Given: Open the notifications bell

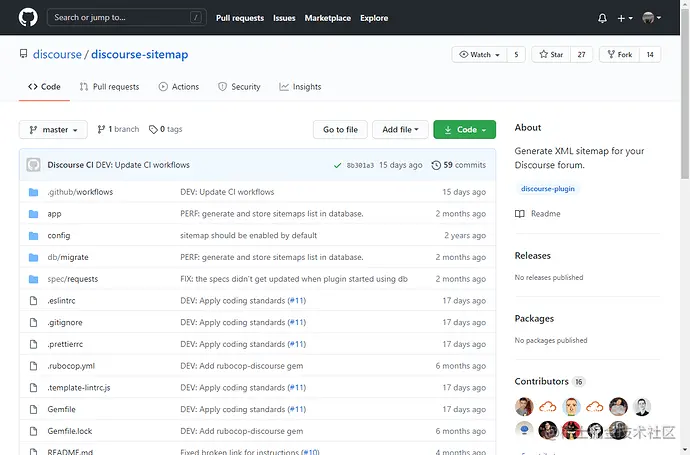Looking at the screenshot, I should pyautogui.click(x=602, y=18).
